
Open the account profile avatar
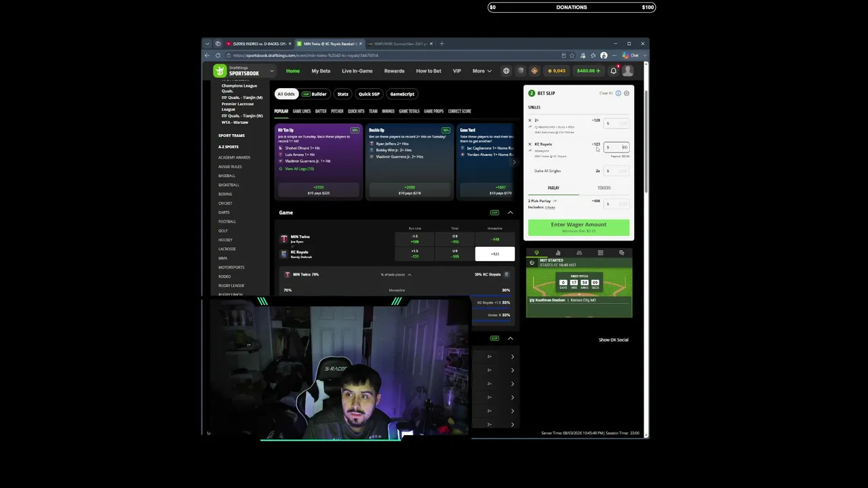(x=628, y=70)
